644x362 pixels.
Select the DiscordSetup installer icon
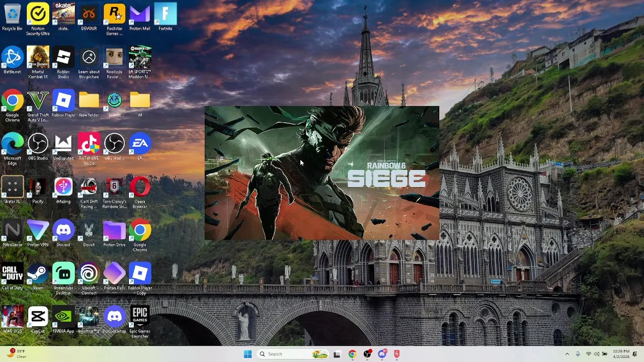tap(114, 320)
